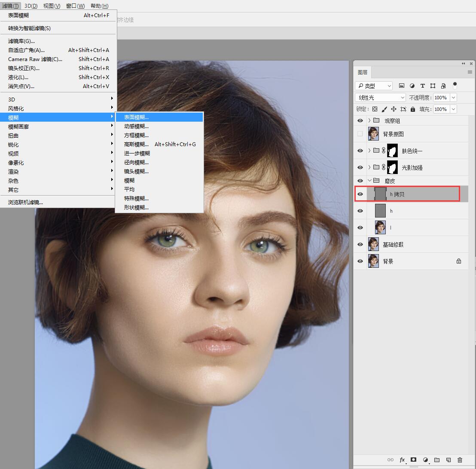This screenshot has width=476, height=469.
Task: Click the adjustment layer filter icon
Action: coord(412,86)
